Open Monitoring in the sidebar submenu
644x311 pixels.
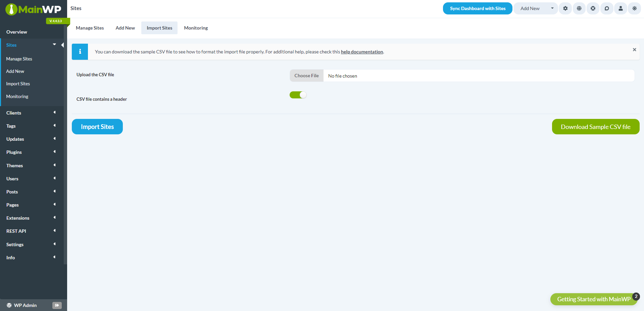point(17,96)
